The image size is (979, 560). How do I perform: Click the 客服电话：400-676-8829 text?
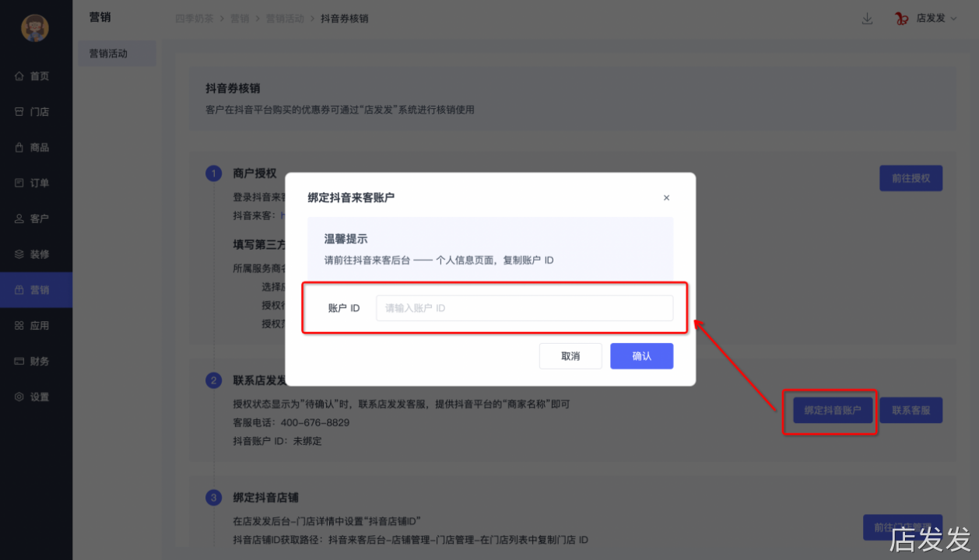tap(291, 422)
